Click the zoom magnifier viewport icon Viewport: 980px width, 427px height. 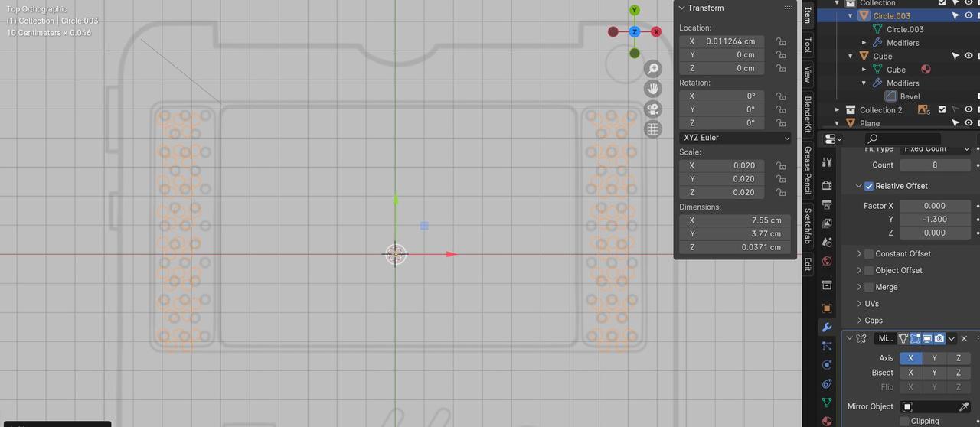[653, 69]
